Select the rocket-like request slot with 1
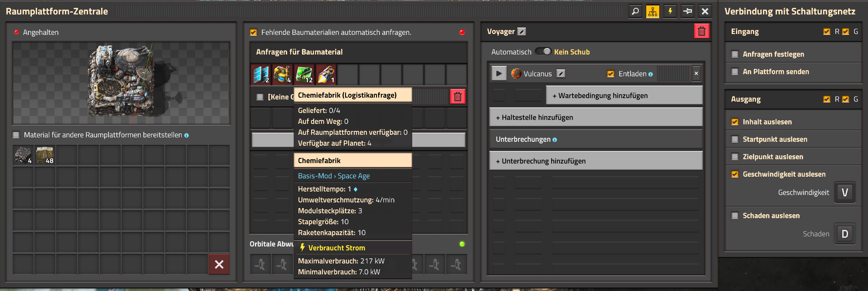The image size is (868, 291). (326, 75)
